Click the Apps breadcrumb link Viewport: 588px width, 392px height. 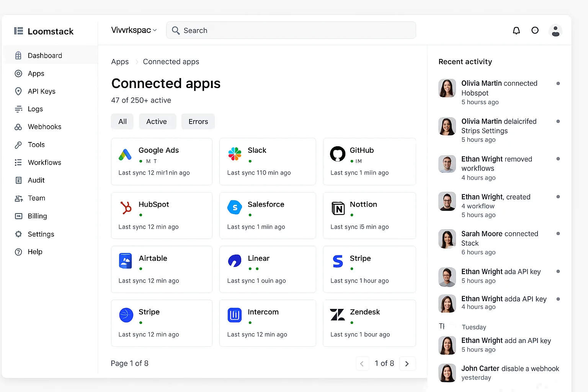(x=120, y=62)
